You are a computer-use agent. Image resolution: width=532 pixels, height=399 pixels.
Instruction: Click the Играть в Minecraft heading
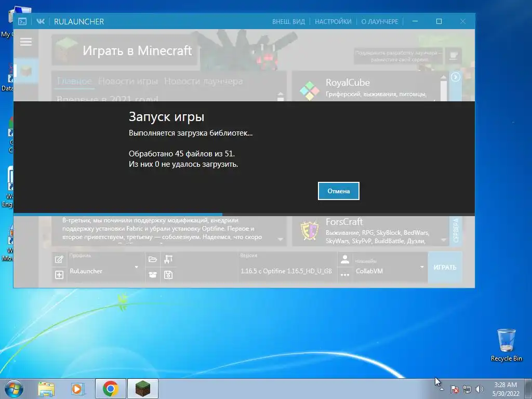pyautogui.click(x=137, y=50)
